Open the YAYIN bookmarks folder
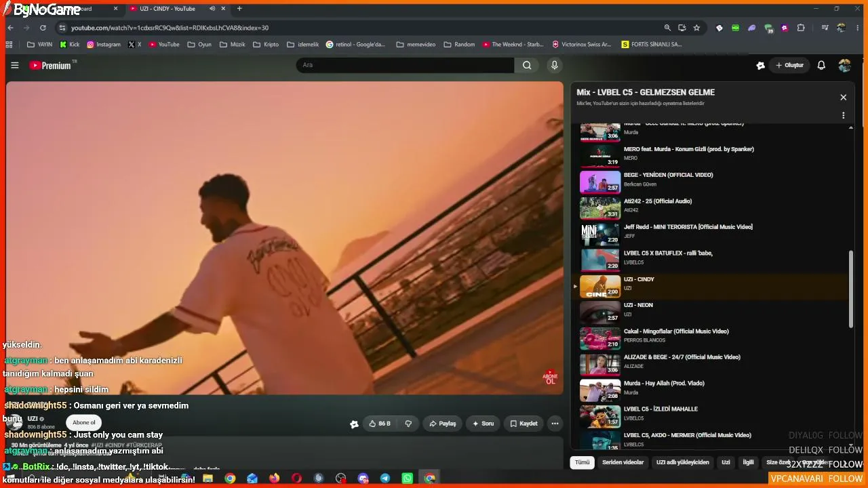Viewport: 868px width, 488px height. click(x=39, y=45)
